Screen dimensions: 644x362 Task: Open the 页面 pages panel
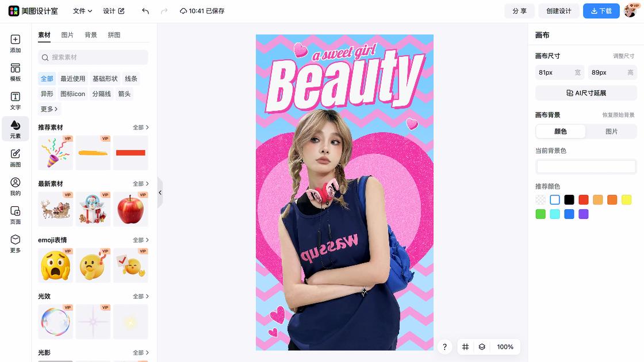16,215
